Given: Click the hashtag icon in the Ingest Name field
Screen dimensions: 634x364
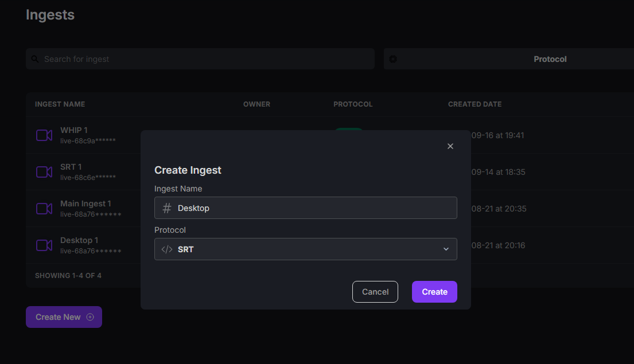Looking at the screenshot, I should (166, 208).
